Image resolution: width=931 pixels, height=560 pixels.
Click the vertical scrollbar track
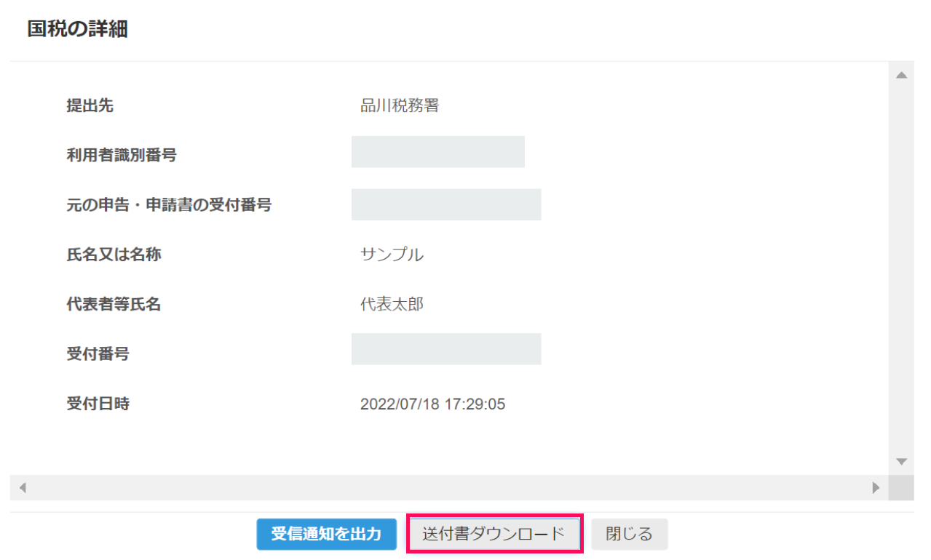tap(901, 268)
